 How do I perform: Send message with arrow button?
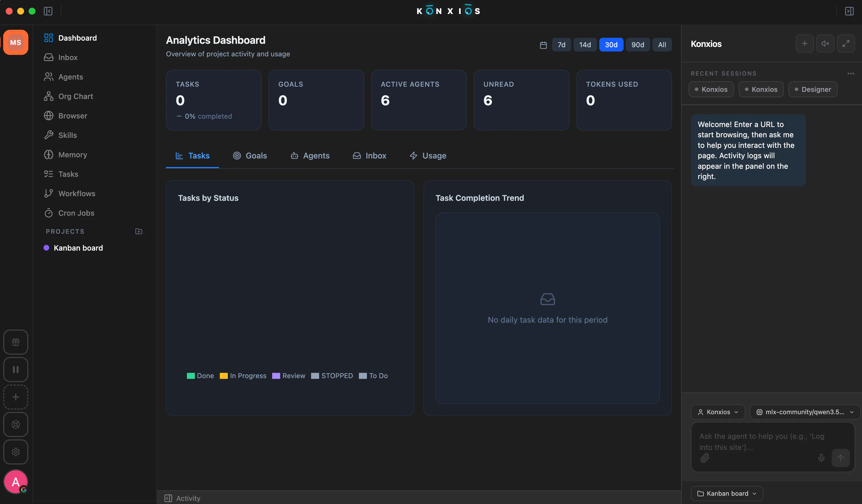point(841,458)
